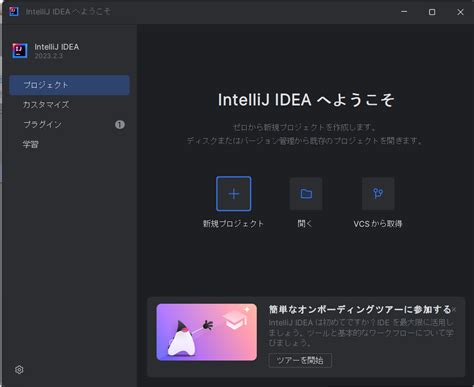Select the プロジェクト tab in sidebar
Image resolution: width=474 pixels, height=387 pixels.
coord(69,85)
